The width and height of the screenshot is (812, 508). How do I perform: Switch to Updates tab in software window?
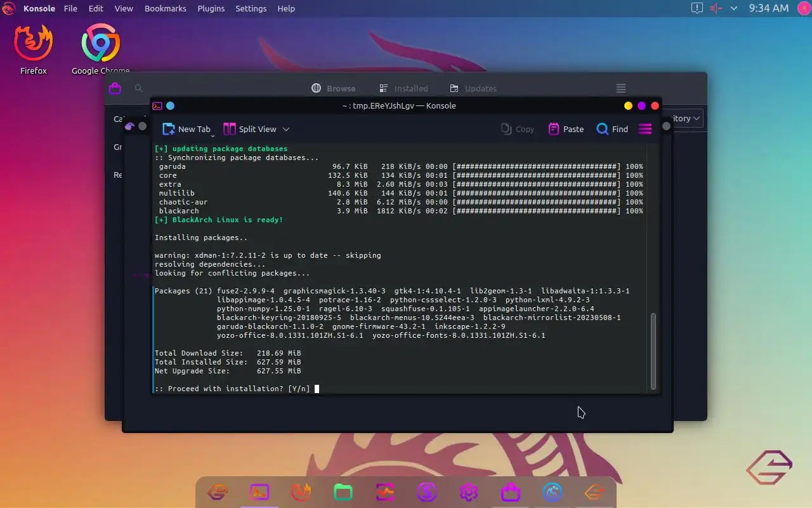point(473,88)
